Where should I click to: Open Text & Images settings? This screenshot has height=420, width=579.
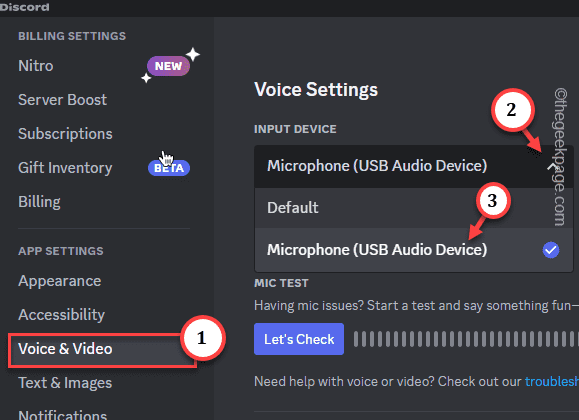[65, 383]
